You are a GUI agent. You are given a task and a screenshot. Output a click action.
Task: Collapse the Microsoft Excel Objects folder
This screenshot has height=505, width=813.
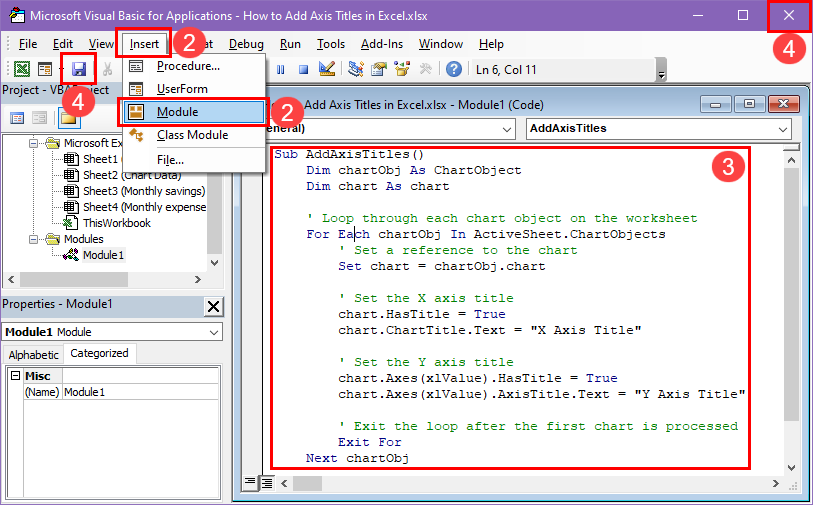click(34, 143)
